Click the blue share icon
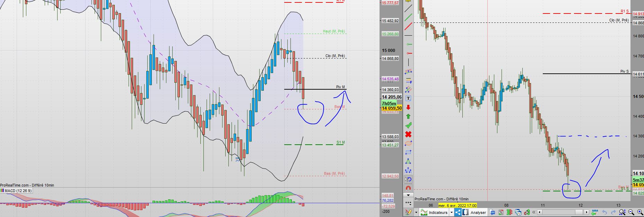Viewport: 644px width, 217px height. [458, 212]
